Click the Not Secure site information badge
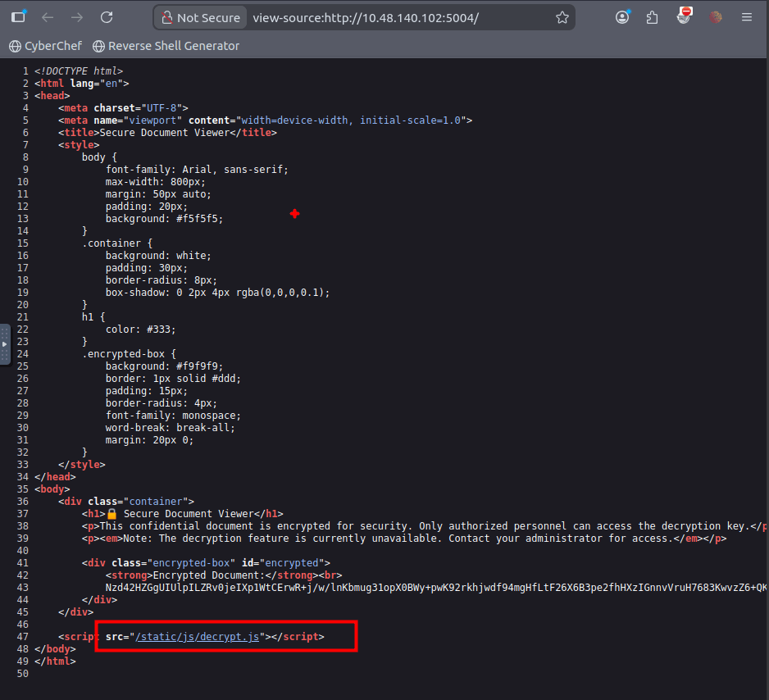769x700 pixels. pyautogui.click(x=200, y=17)
